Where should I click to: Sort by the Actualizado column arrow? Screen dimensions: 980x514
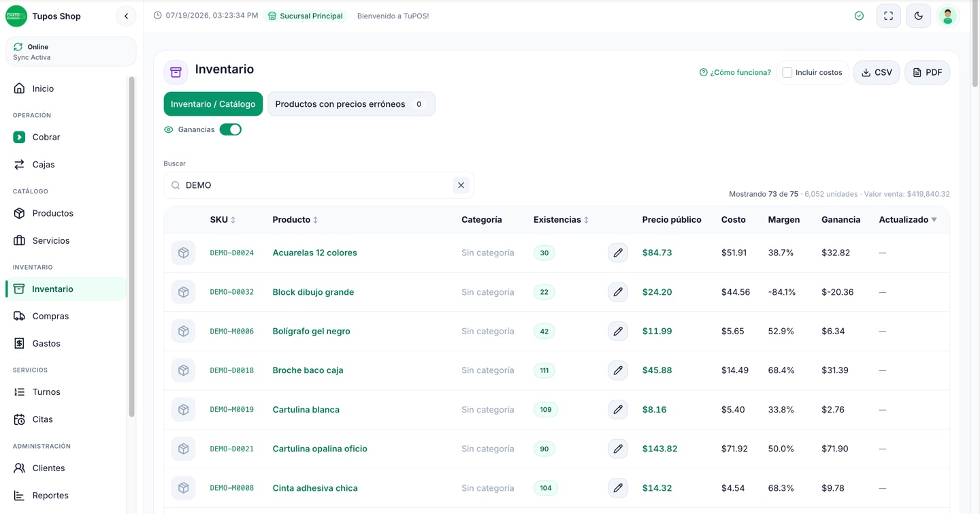tap(934, 220)
